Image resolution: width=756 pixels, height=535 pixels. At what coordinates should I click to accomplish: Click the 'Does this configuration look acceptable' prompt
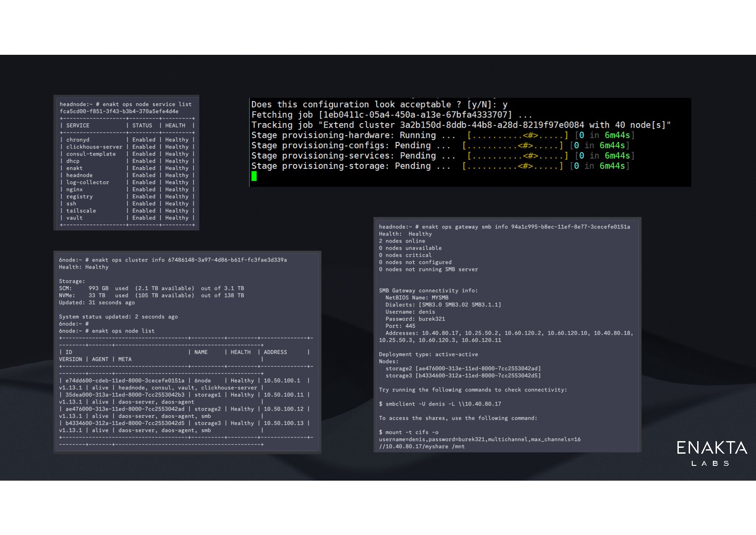pos(379,105)
